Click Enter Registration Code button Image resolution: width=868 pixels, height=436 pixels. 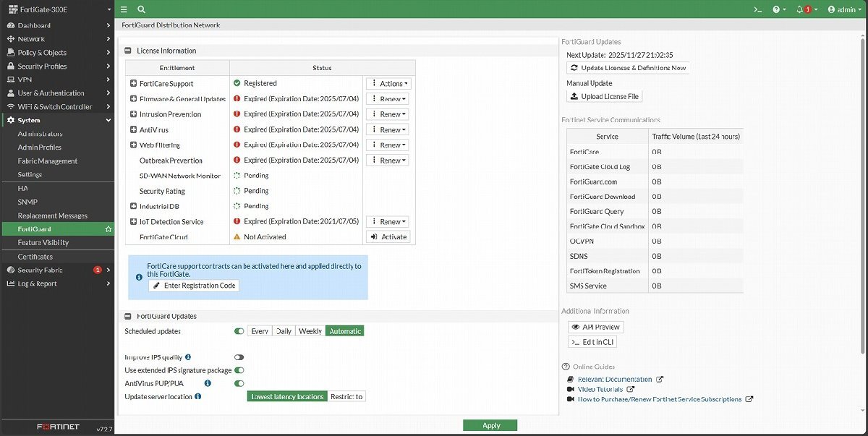click(194, 286)
